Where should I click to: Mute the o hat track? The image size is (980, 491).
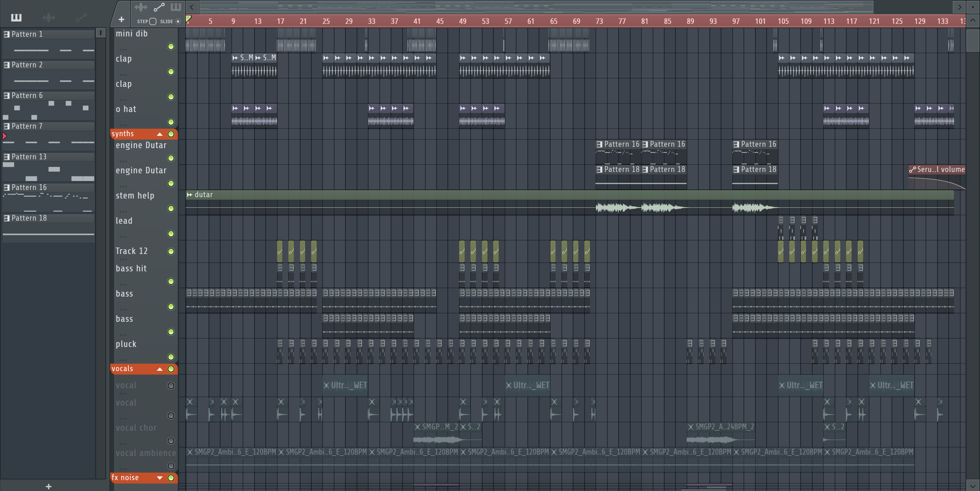[171, 122]
